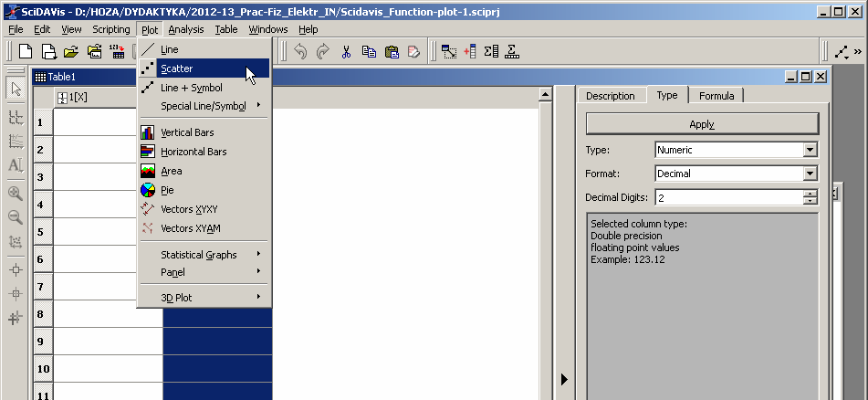Expand 3D Plot submenu
The height and width of the screenshot is (400, 868).
tap(204, 298)
